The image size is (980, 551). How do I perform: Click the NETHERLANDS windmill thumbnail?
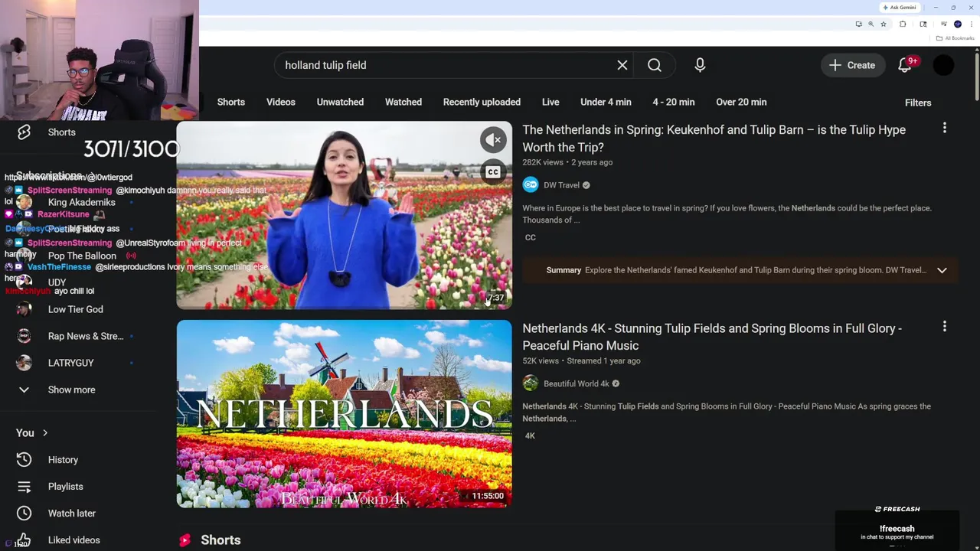[x=344, y=414]
